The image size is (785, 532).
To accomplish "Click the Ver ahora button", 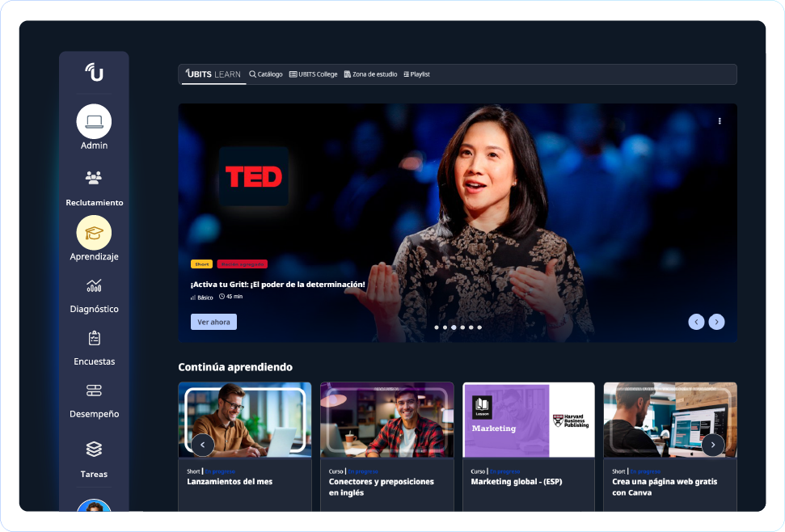I will (213, 322).
